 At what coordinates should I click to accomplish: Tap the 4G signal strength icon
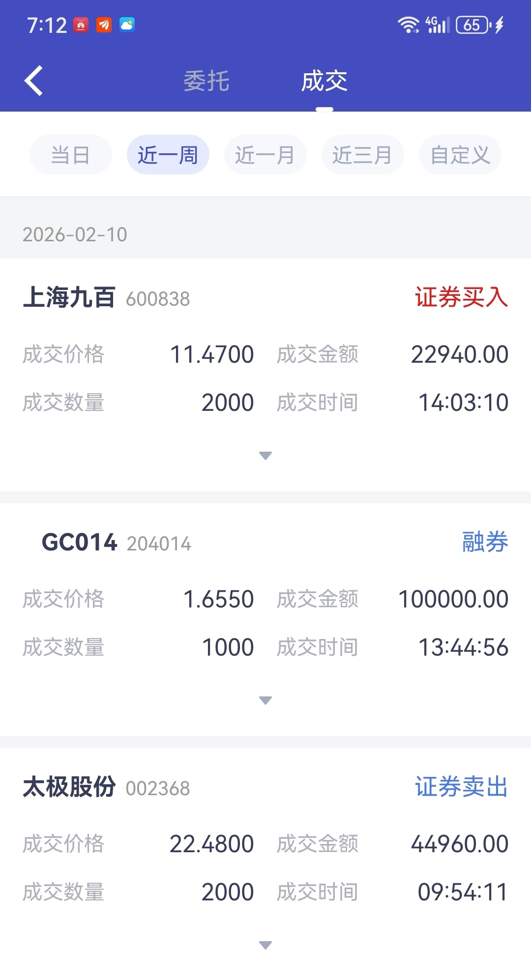[x=438, y=25]
